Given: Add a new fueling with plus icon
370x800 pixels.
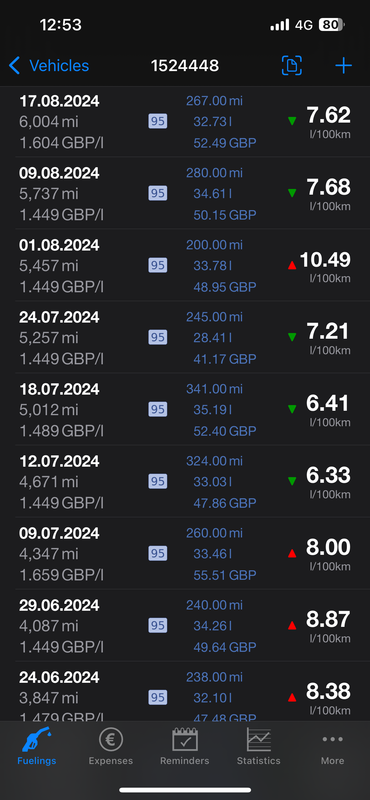Looking at the screenshot, I should (x=343, y=66).
